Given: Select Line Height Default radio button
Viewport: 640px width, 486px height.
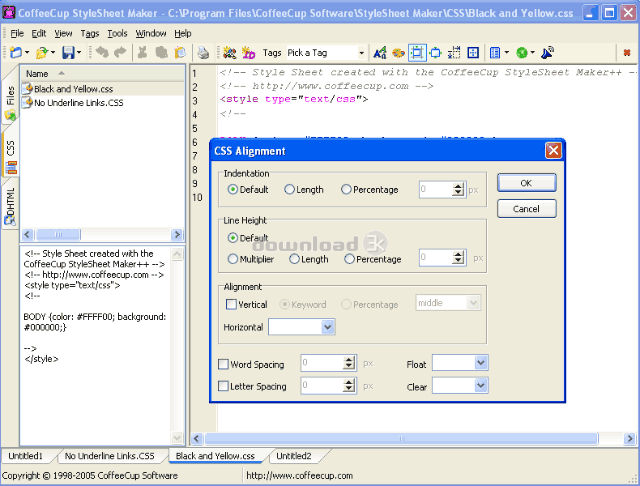Looking at the screenshot, I should (232, 237).
